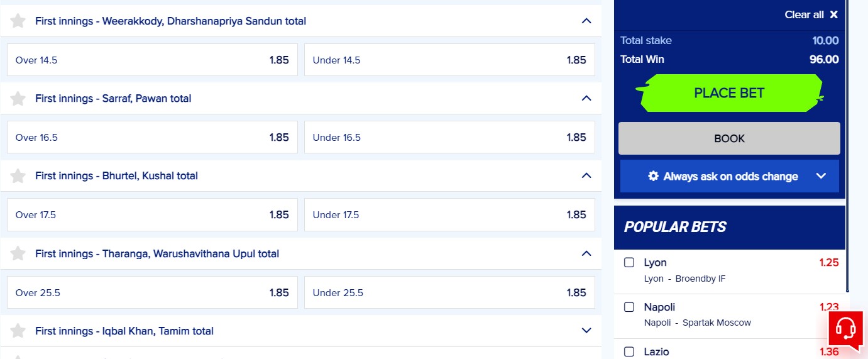This screenshot has height=359, width=868.
Task: Open live support headset chat icon
Action: tap(845, 329)
